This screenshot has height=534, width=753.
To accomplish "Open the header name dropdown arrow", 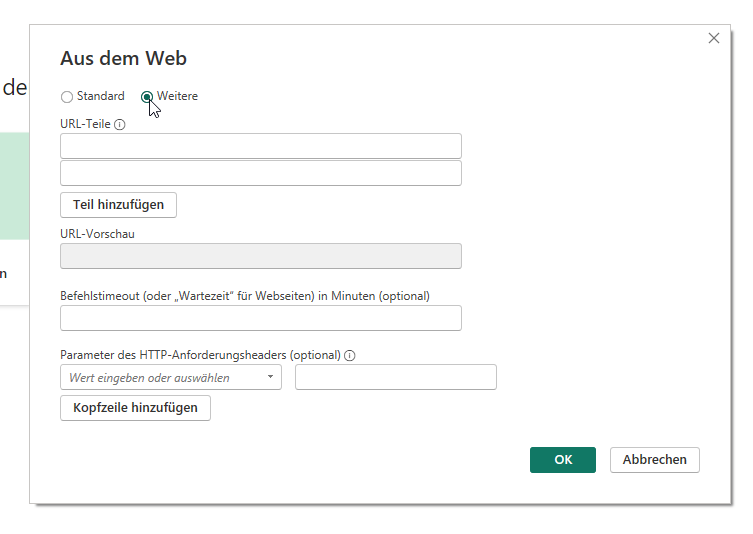I will point(270,378).
